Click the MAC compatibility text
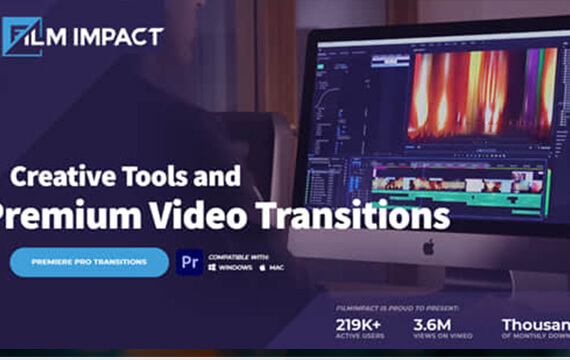Screen dimensions: 570x360 click(277, 268)
